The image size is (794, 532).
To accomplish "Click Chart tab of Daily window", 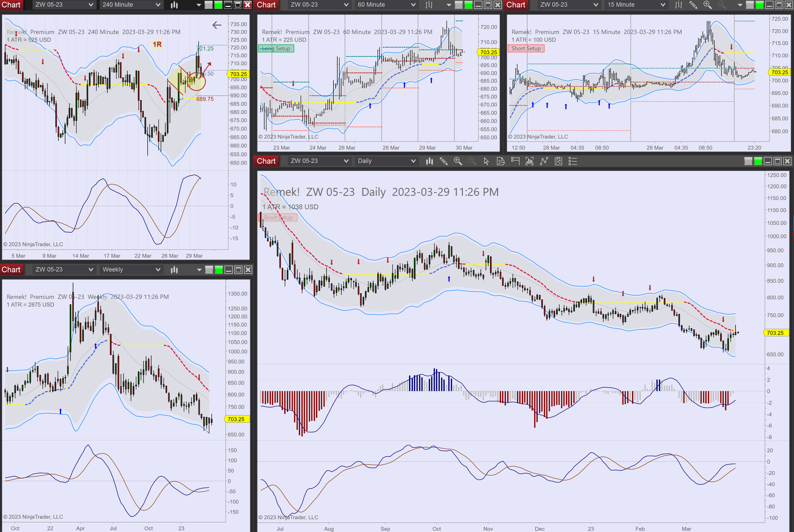I will tap(266, 161).
